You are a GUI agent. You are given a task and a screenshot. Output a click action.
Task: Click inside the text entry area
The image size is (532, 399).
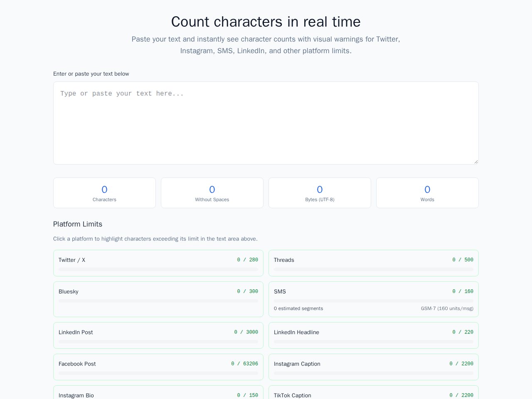tap(266, 123)
